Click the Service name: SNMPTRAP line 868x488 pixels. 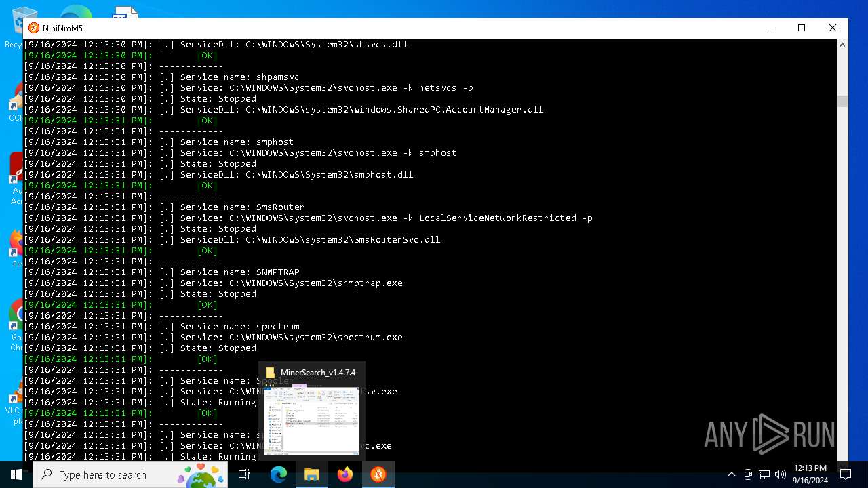[x=161, y=272]
